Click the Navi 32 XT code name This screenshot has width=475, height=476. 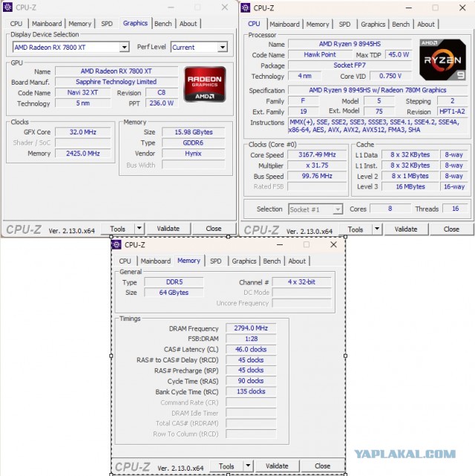pos(83,92)
